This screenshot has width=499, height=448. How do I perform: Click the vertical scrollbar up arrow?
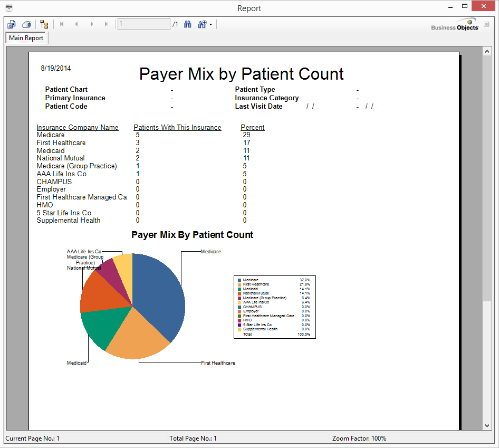(487, 51)
